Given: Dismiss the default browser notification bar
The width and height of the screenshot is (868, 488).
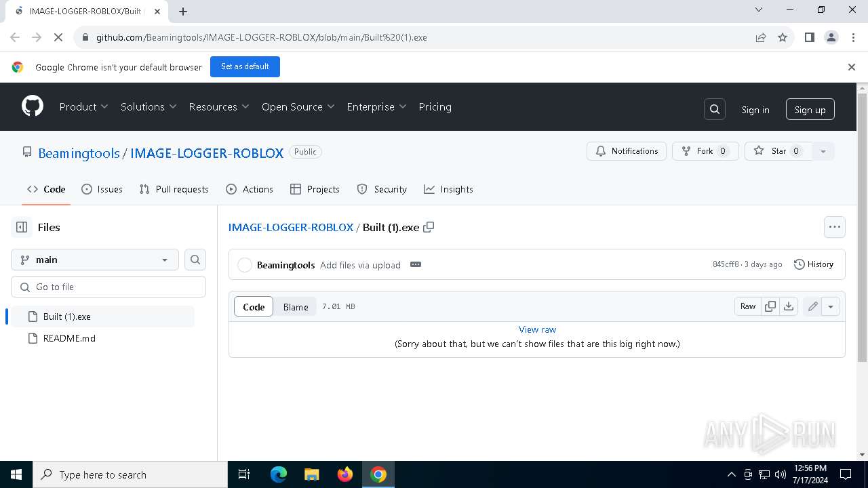Looking at the screenshot, I should (852, 66).
